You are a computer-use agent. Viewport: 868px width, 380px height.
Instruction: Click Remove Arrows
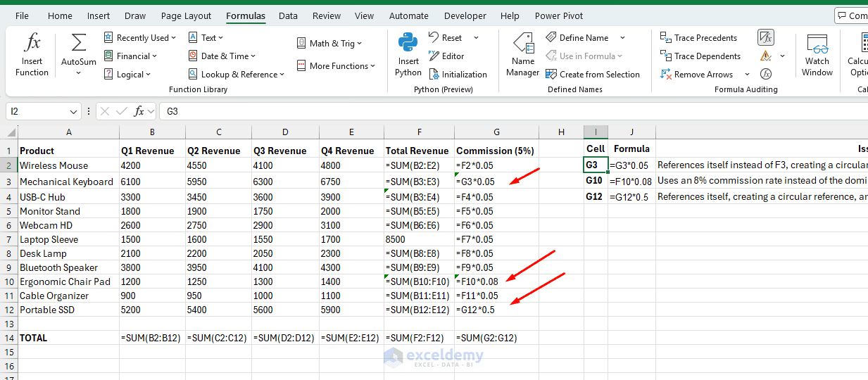point(696,75)
